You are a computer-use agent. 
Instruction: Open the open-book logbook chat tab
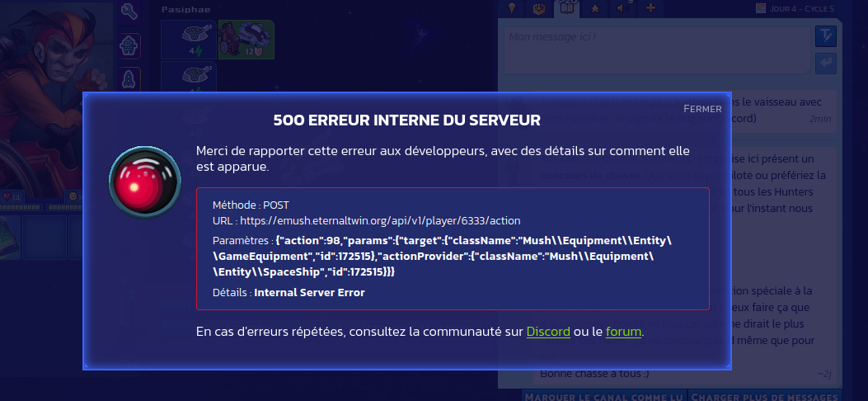click(x=567, y=8)
